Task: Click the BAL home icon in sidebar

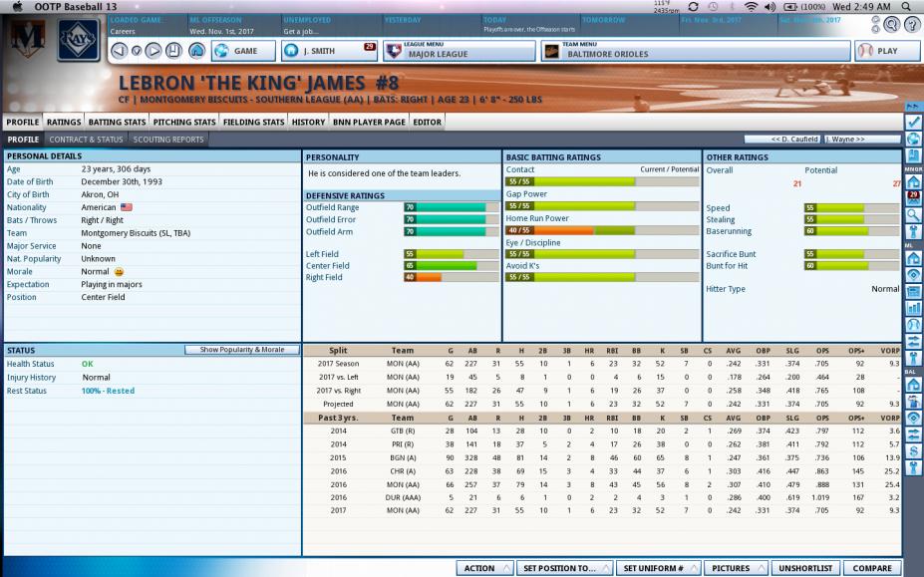Action: point(913,385)
